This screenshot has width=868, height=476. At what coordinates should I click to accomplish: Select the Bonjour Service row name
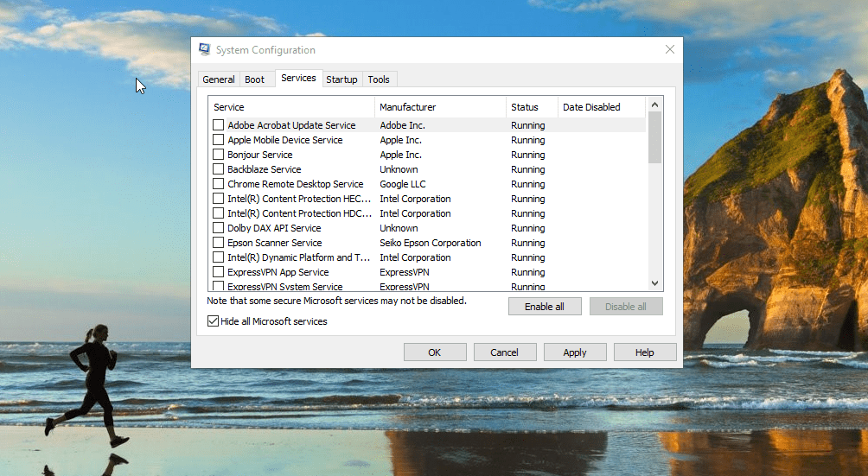coord(260,155)
